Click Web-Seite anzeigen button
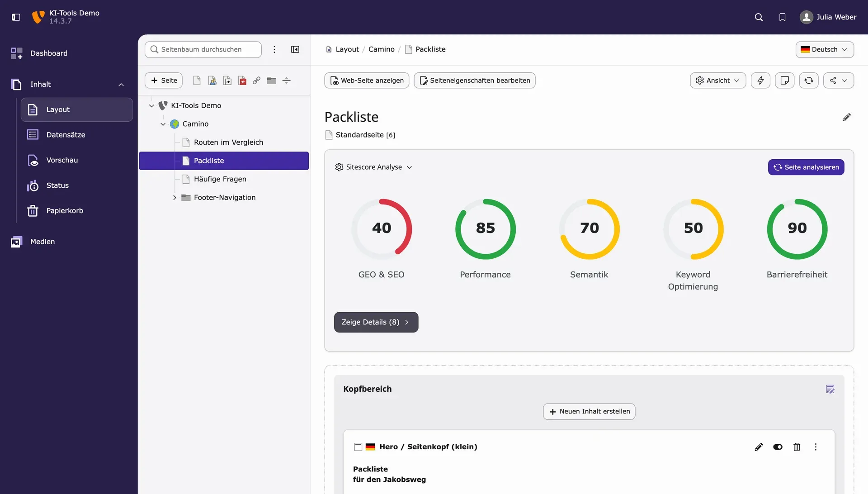The width and height of the screenshot is (868, 494). [x=367, y=81]
